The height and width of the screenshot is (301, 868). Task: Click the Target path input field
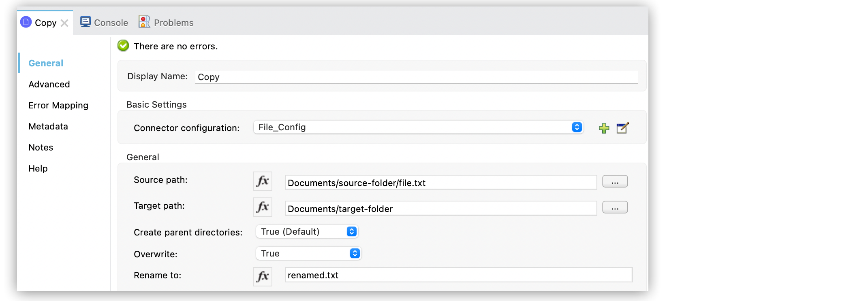pos(441,208)
